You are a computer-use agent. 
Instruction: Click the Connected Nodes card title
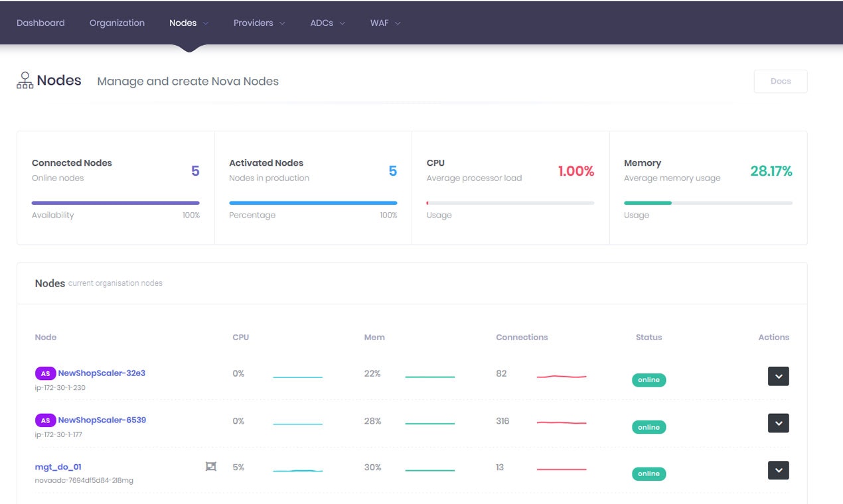coord(72,163)
